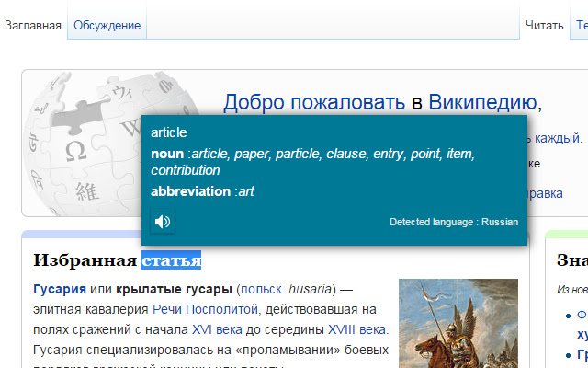Click the Detected language : Russian label
Viewport: 588px width, 368px height.
click(x=453, y=222)
